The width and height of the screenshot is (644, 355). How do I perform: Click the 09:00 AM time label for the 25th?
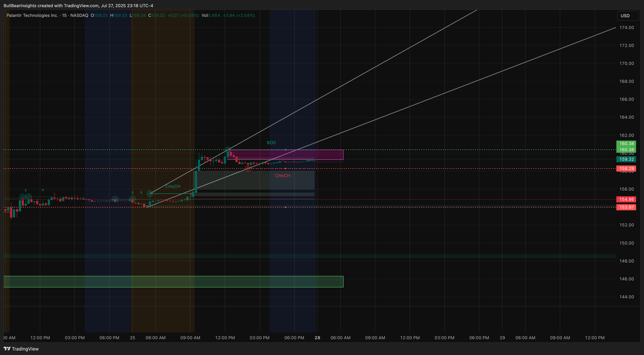point(190,338)
